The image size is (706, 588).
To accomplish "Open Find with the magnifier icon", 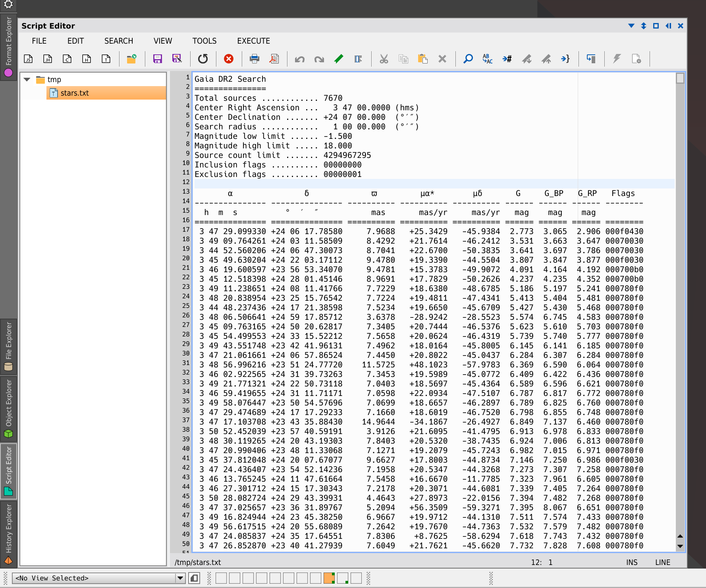I will tap(468, 59).
